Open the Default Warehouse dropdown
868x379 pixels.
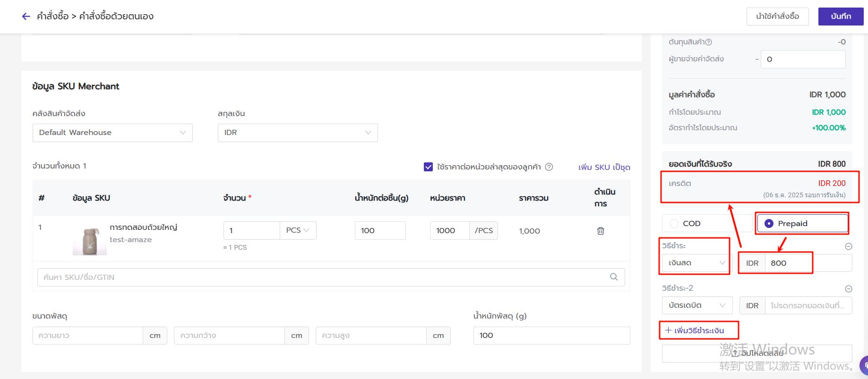click(112, 133)
